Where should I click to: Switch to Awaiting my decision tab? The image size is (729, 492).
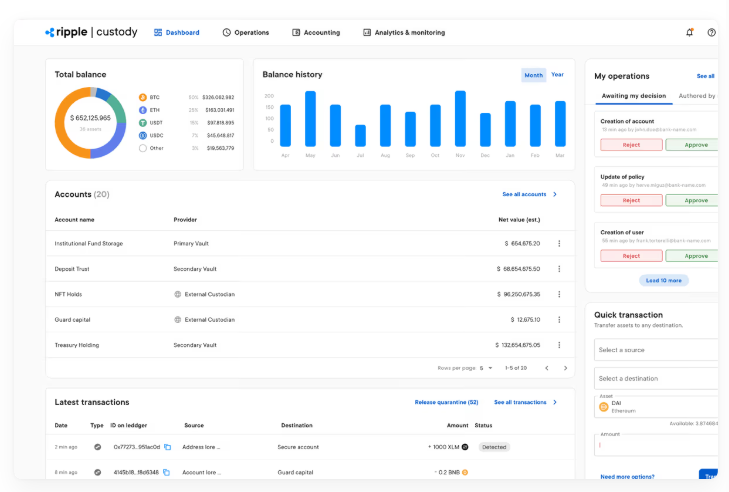(634, 96)
